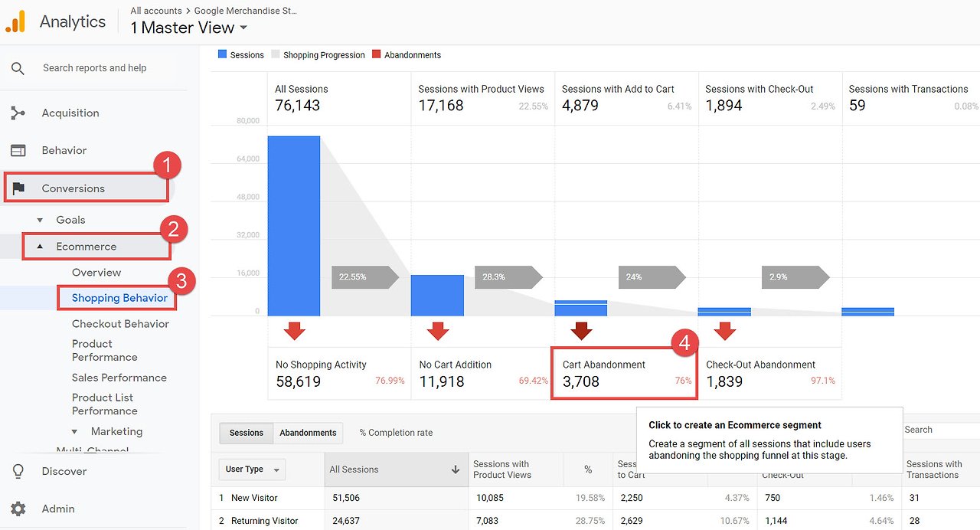Click red arrow under Product Views bar

pos(438,331)
